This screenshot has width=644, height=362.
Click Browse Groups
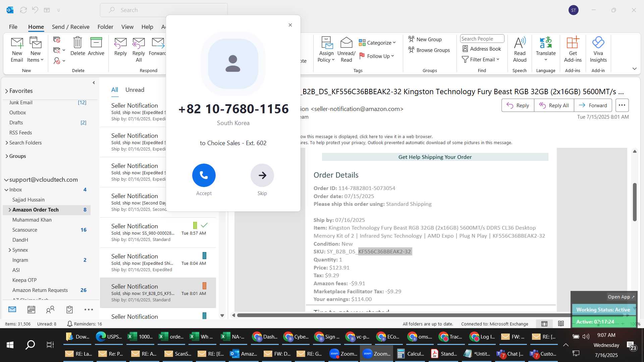(x=429, y=50)
